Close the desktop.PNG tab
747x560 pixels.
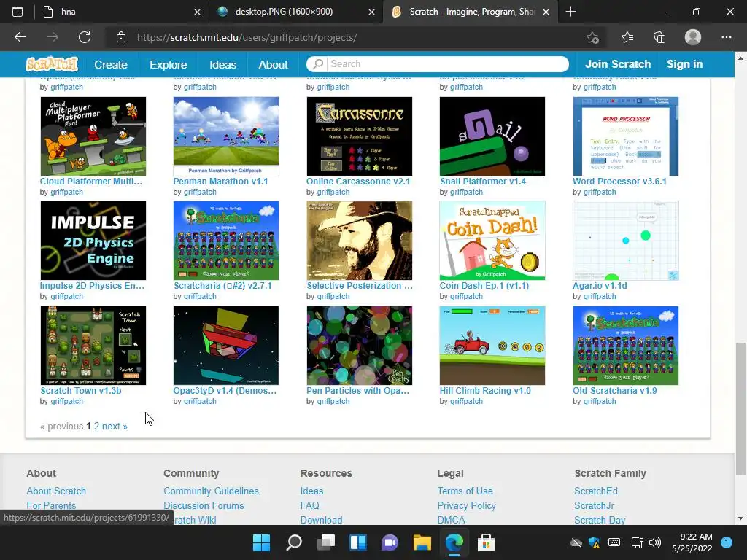pyautogui.click(x=371, y=12)
